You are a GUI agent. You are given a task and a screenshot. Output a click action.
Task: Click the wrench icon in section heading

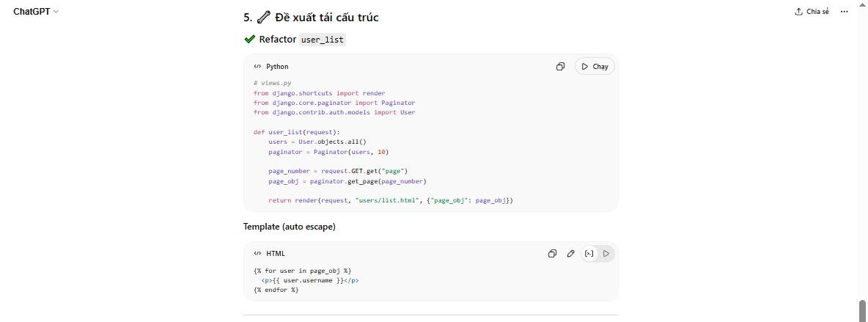point(263,17)
